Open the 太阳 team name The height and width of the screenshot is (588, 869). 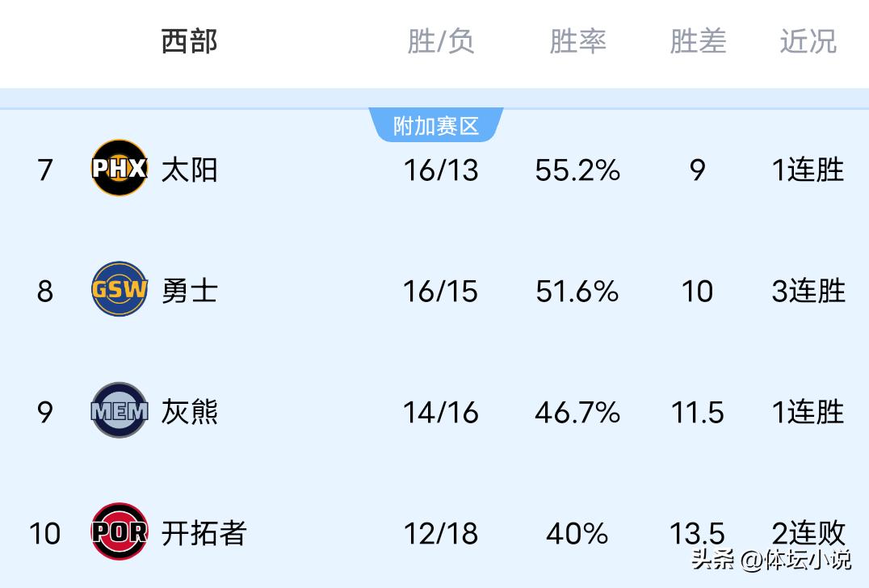pos(190,170)
